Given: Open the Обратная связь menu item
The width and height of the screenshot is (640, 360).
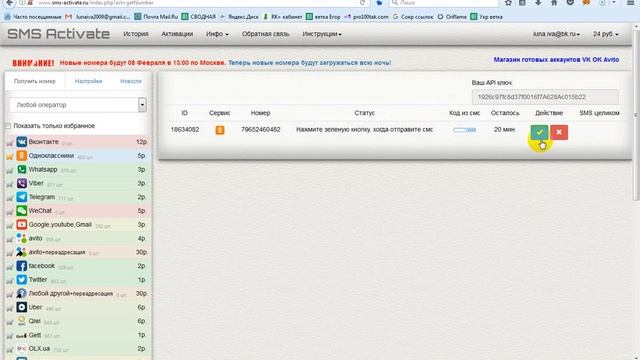Looking at the screenshot, I should (266, 34).
